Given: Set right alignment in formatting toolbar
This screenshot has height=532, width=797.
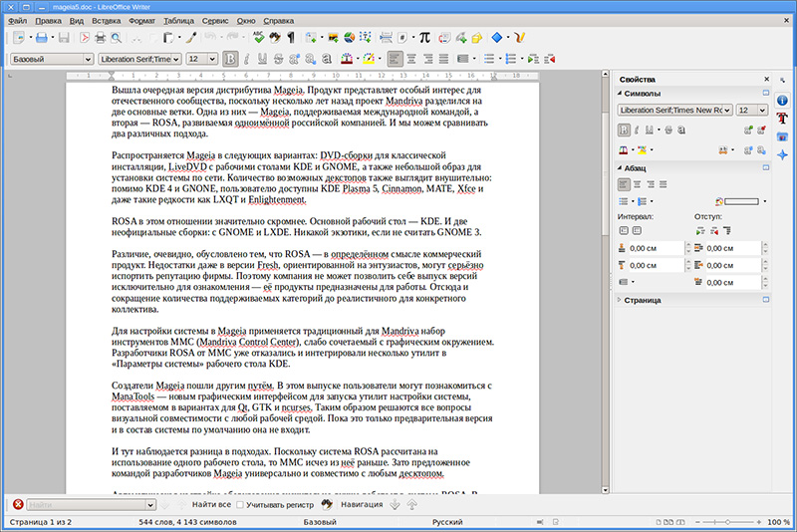Looking at the screenshot, I should (x=427, y=59).
